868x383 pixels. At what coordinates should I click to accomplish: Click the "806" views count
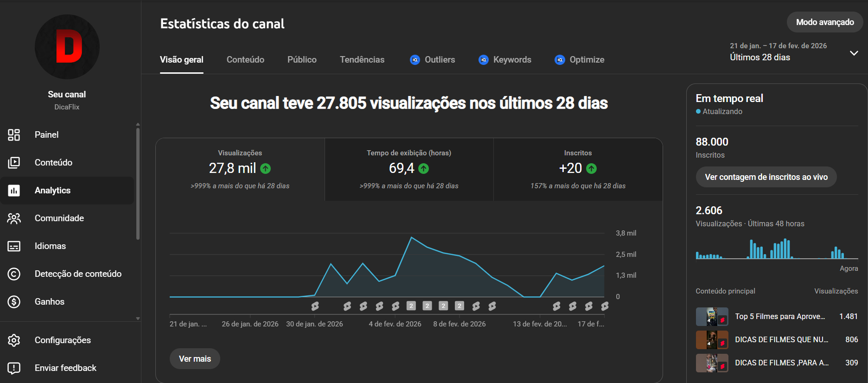(x=852, y=340)
